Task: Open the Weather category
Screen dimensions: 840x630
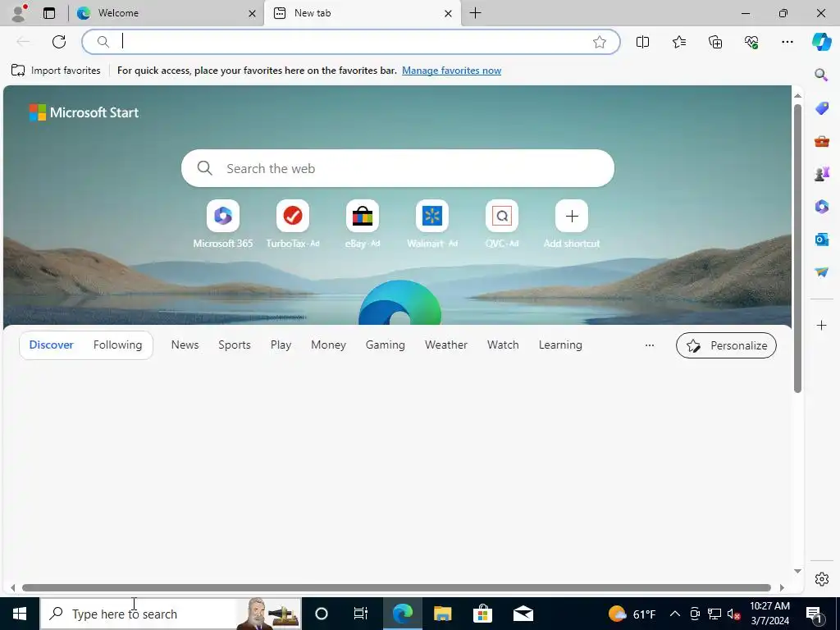Action: pos(446,345)
